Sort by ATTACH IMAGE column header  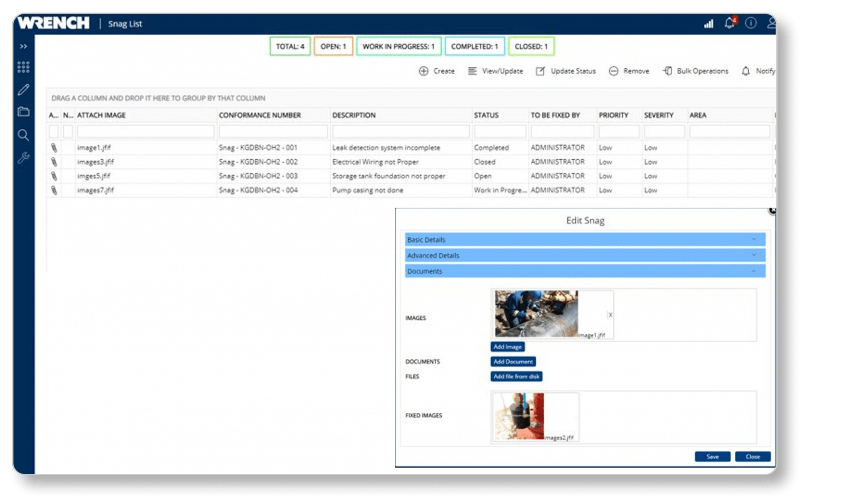click(x=101, y=115)
